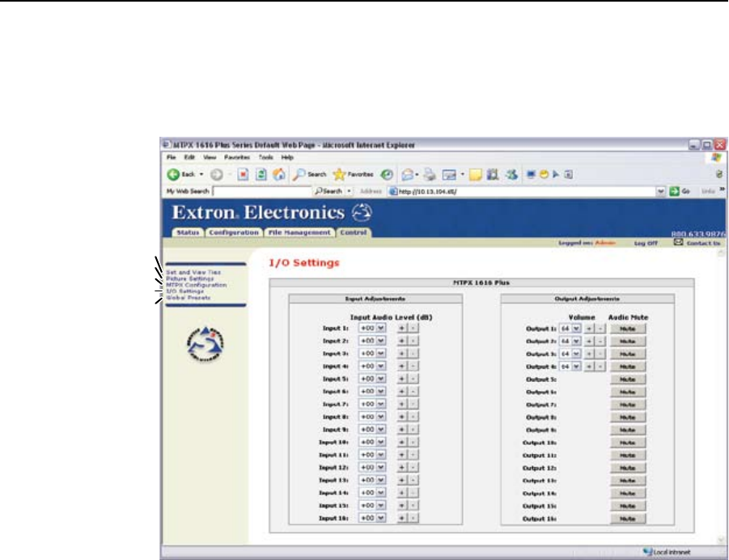This screenshot has height=560, width=729.
Task: Mute Output 1 audio
Action: click(627, 329)
